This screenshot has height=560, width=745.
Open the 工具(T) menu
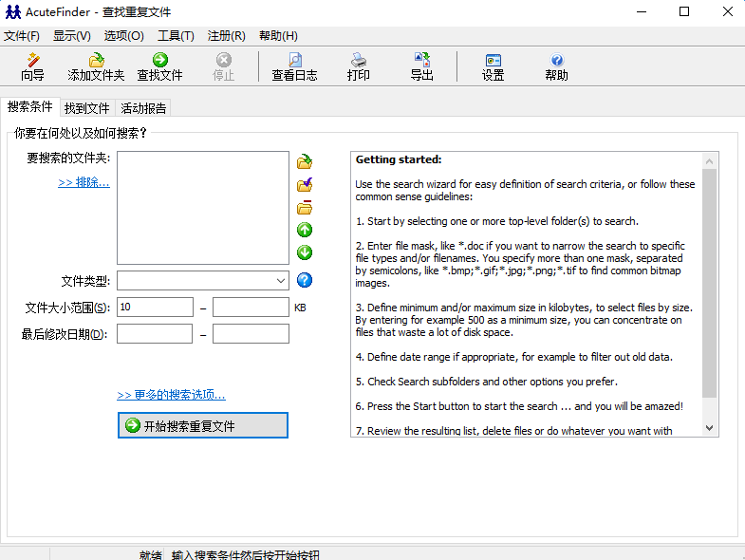pyautogui.click(x=176, y=36)
